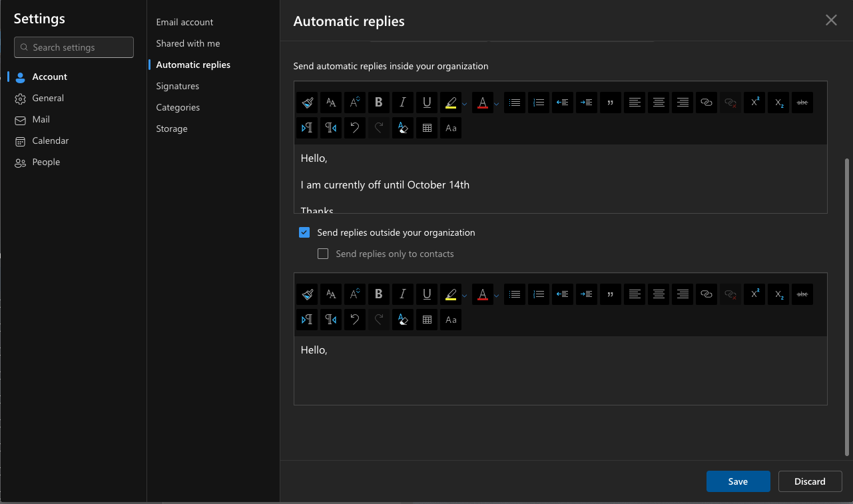
Task: Save the automatic replies settings
Action: click(x=738, y=481)
